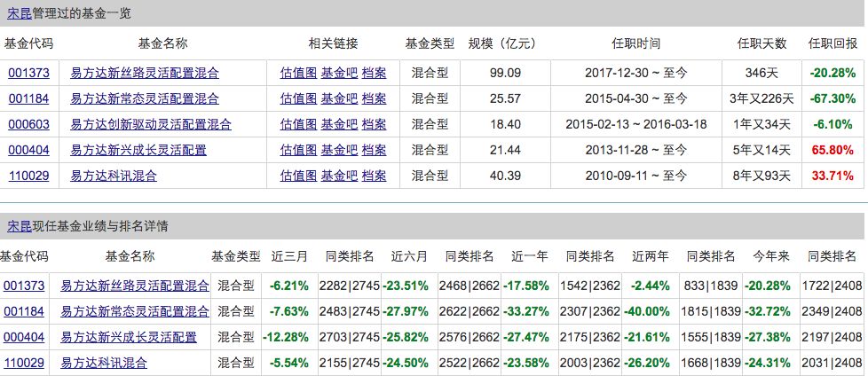Viewport: 868px width, 376px height.
Task: Select the 规模 value 99.09
Action: coord(505,73)
